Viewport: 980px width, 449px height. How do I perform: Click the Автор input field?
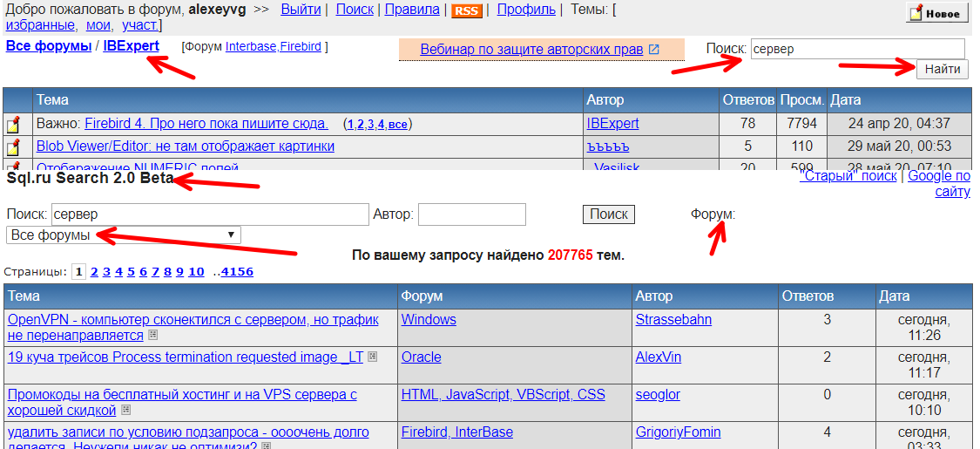click(x=471, y=214)
